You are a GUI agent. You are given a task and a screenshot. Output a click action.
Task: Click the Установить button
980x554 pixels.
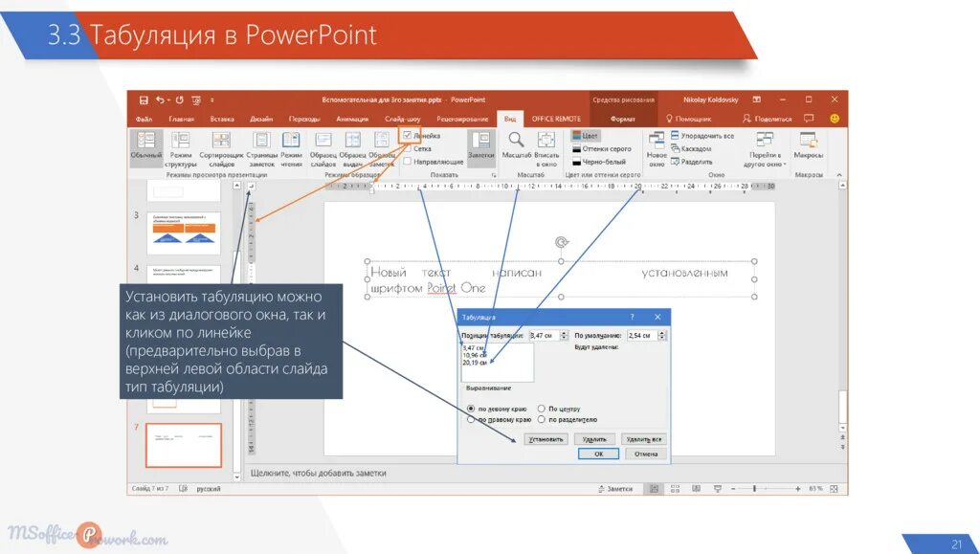click(546, 440)
